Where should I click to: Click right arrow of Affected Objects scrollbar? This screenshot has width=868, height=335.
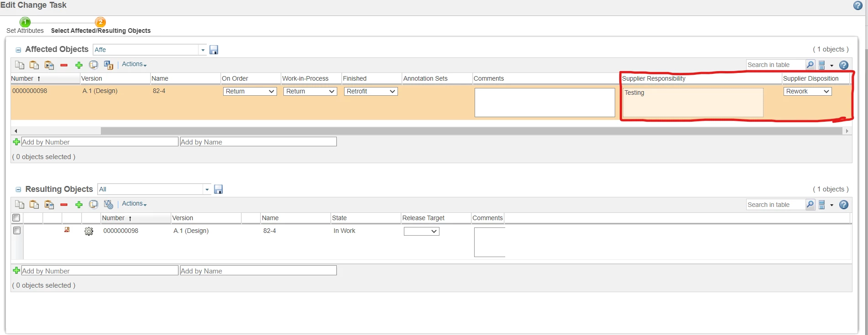coord(847,131)
